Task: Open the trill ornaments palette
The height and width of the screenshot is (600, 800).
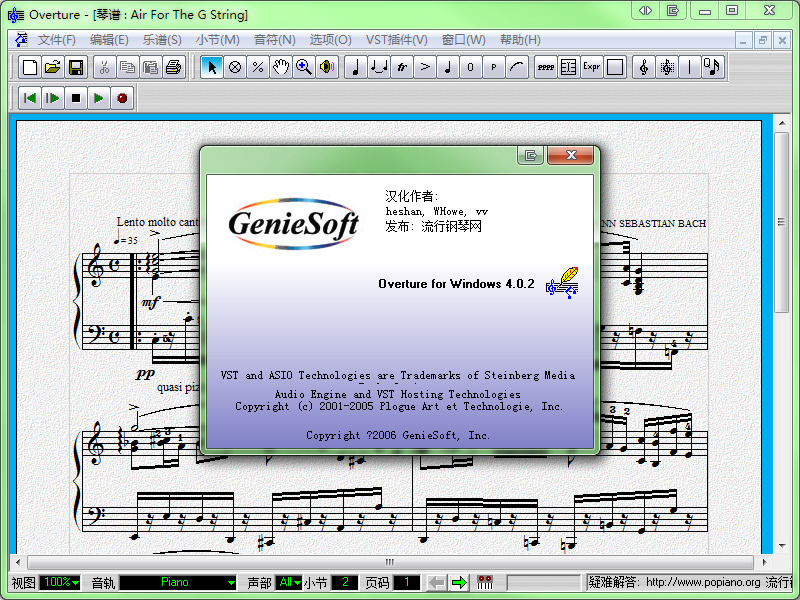Action: [x=402, y=67]
